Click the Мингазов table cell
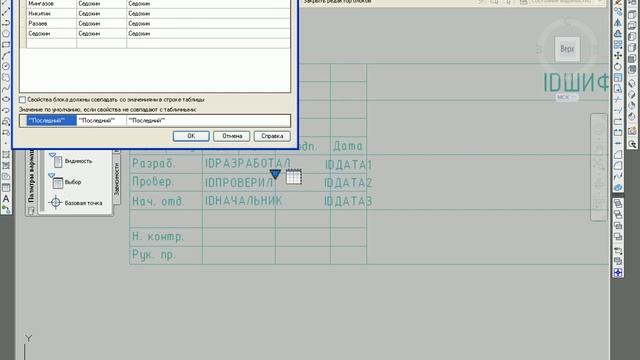This screenshot has height=360, width=640. [51, 4]
